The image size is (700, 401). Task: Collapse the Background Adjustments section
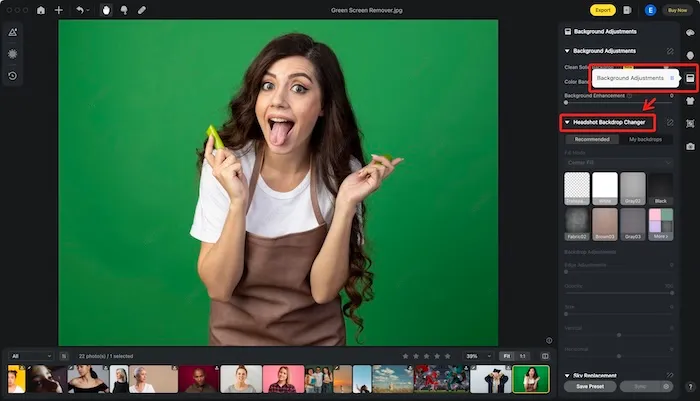tap(567, 50)
